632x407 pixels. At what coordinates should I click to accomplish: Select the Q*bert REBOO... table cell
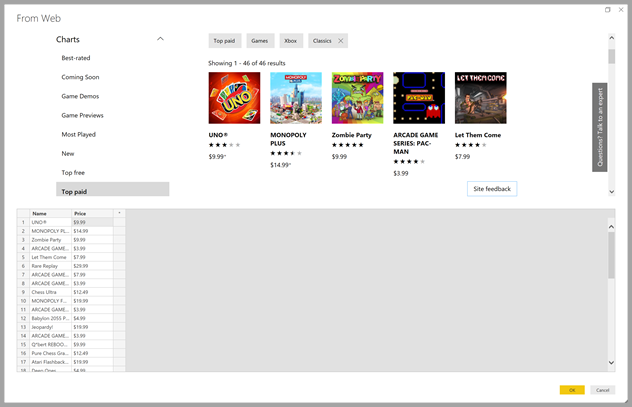point(50,345)
